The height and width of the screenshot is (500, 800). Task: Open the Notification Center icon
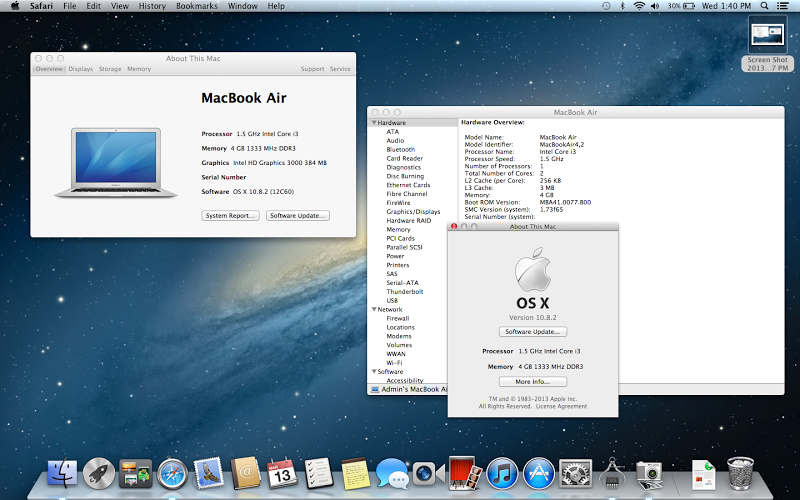click(785, 6)
